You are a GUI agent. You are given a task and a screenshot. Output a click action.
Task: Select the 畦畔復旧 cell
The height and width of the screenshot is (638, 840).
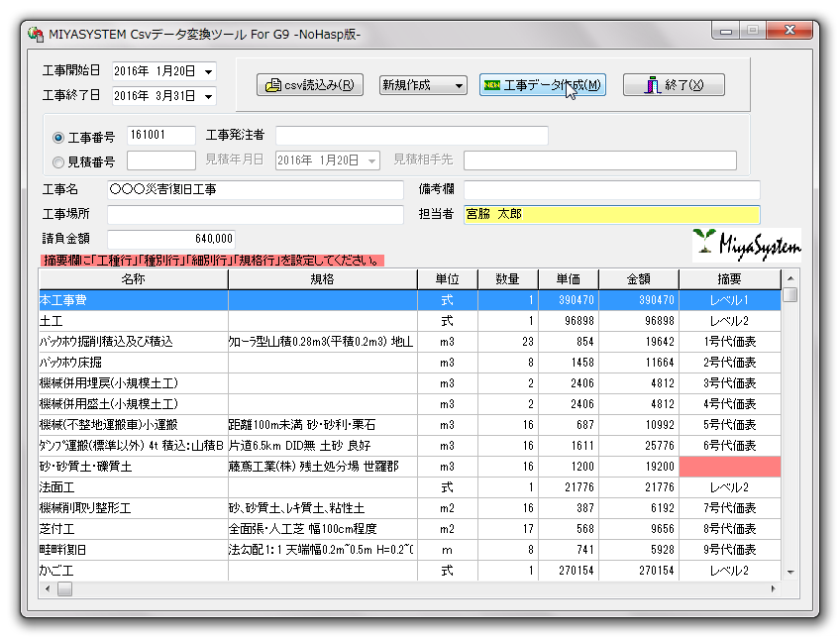click(x=134, y=550)
